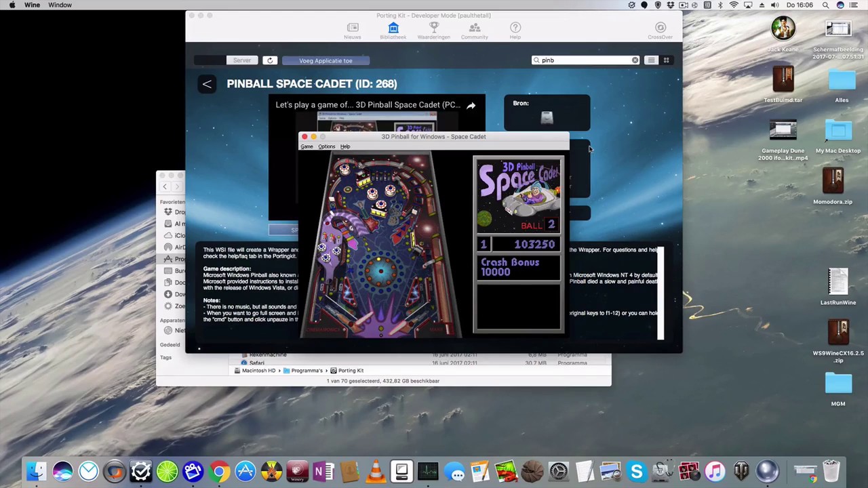Click the Porting Kit search field
Screen dimensions: 868x488
click(x=585, y=60)
